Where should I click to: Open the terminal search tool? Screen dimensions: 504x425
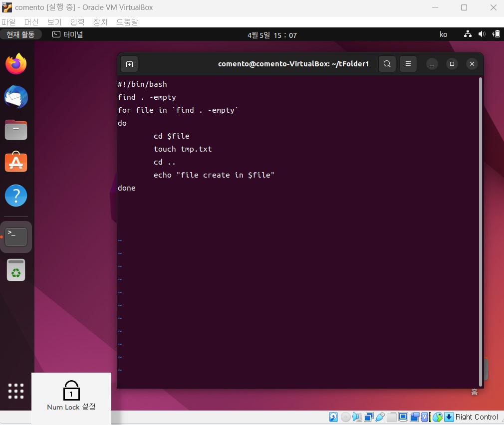tap(387, 64)
